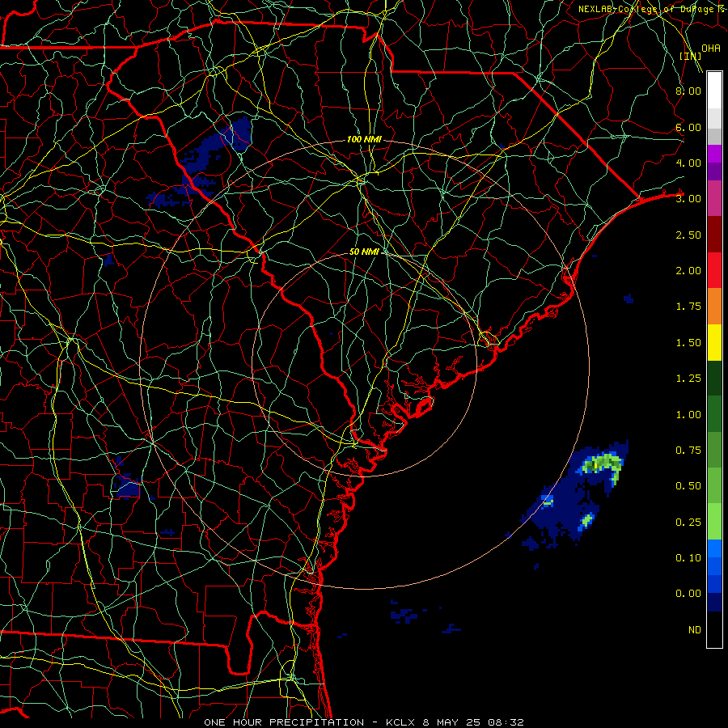Click the '1.00' scale label

pyautogui.click(x=688, y=415)
